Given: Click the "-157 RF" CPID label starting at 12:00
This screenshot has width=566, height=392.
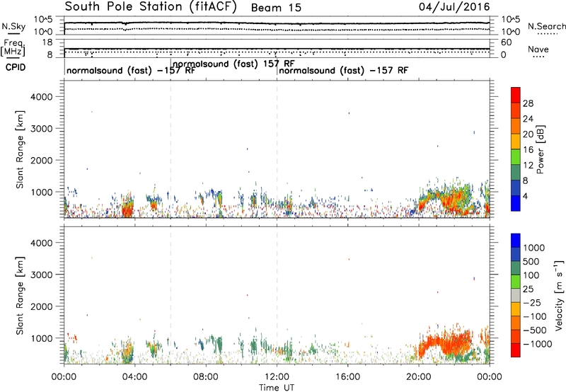Looking at the screenshot, I should (x=389, y=70).
